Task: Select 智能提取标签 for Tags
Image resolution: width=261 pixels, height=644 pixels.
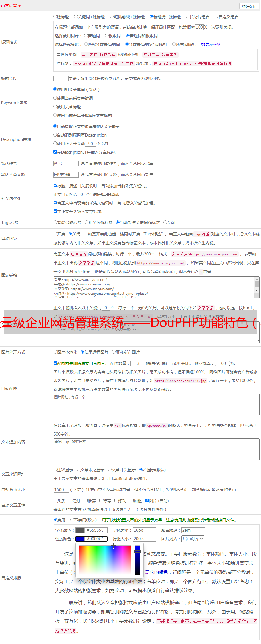Action: (x=56, y=222)
